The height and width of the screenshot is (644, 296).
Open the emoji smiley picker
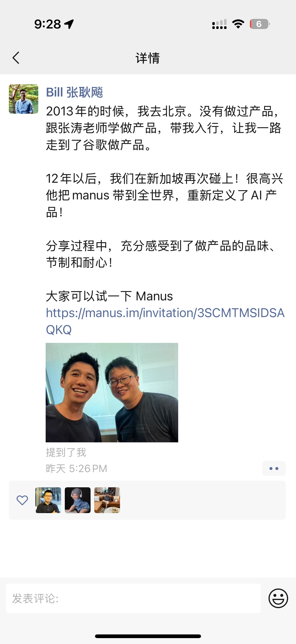point(278,598)
